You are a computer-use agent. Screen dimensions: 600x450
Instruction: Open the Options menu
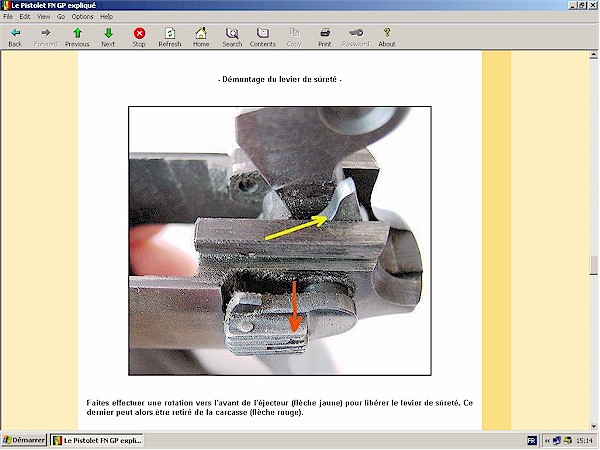(82, 17)
